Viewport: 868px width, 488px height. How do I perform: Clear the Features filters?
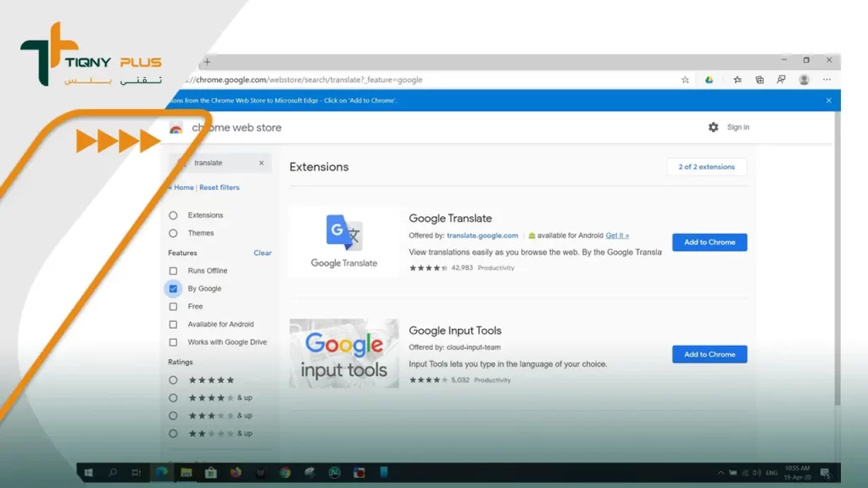[x=263, y=252]
